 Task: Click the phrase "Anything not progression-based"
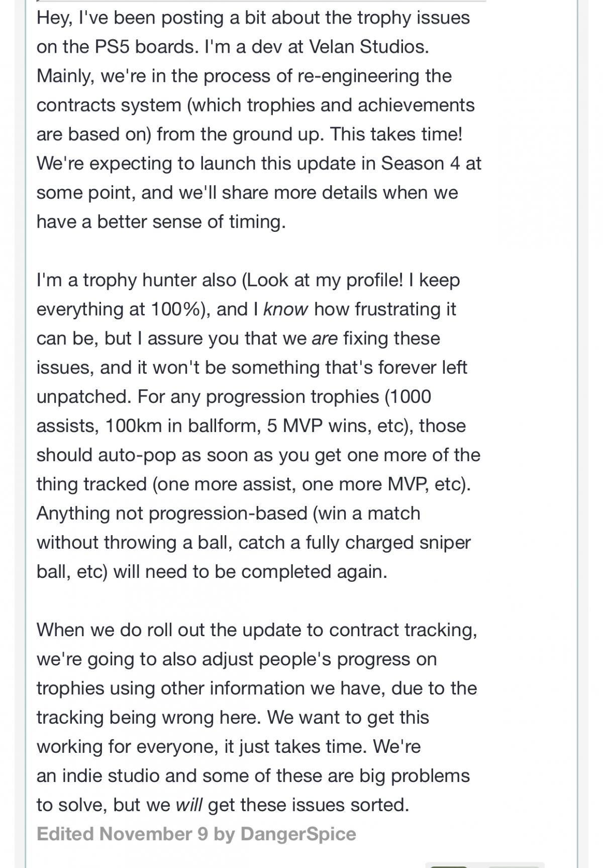172,513
